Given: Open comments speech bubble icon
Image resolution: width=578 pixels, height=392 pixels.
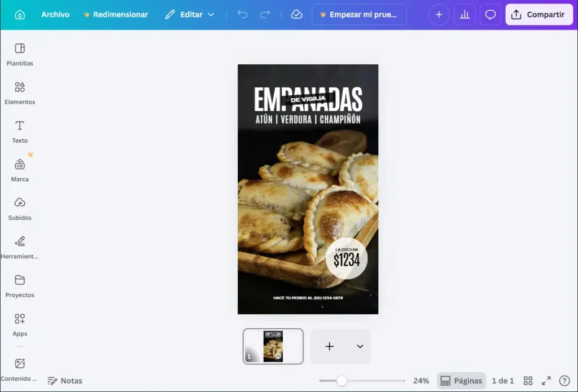Looking at the screenshot, I should click(x=491, y=15).
